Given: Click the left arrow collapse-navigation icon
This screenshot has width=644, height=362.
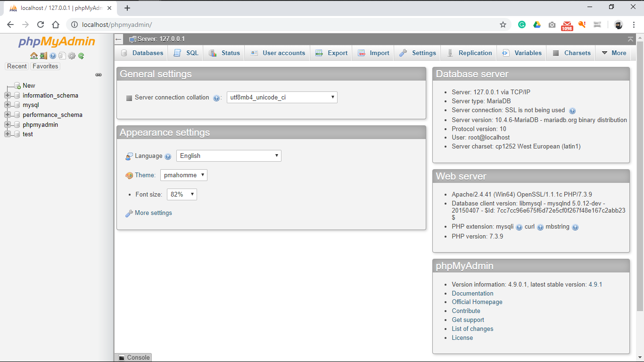Looking at the screenshot, I should point(119,39).
